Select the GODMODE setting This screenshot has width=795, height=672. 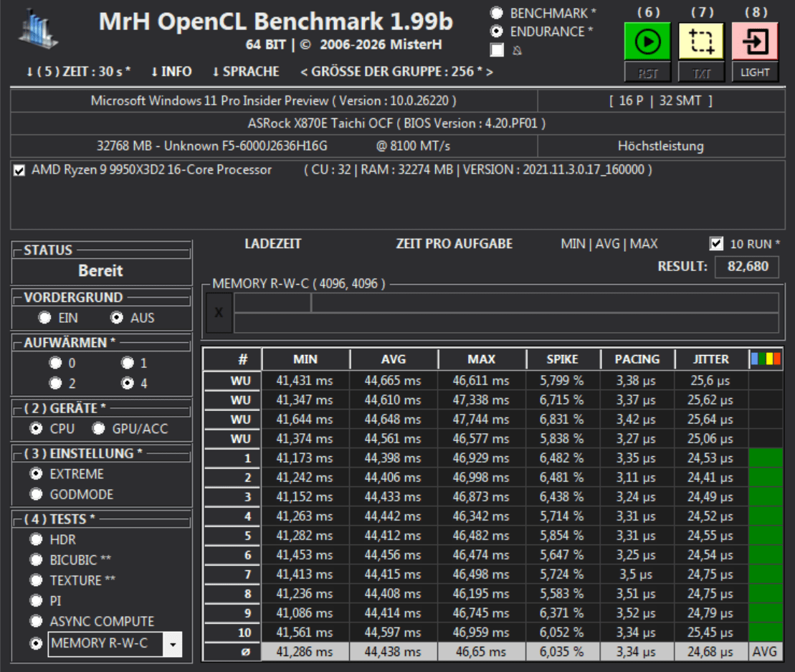point(36,494)
